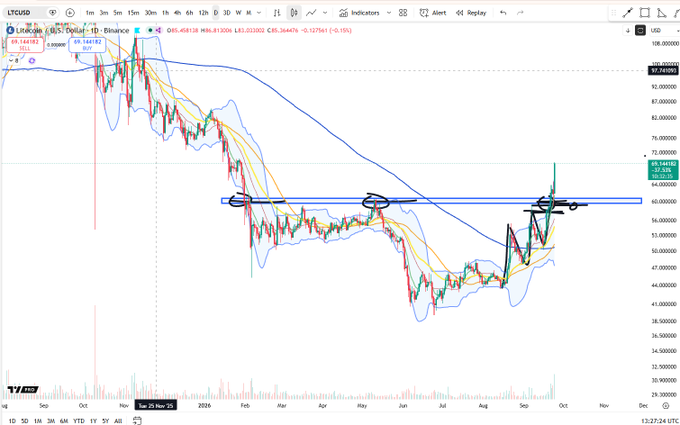Screen dimensions: 680x425
Task: Choose the 1h timeframe
Action: 165,13
